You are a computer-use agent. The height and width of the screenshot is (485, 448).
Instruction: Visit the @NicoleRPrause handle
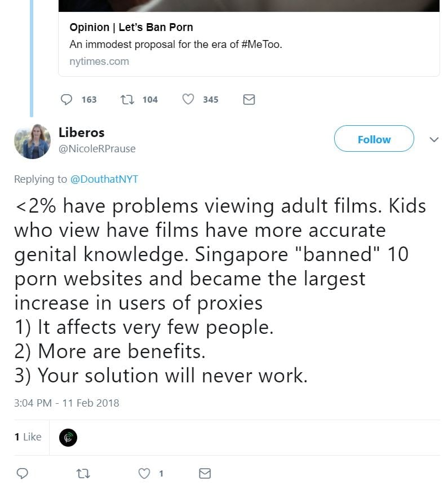97,148
